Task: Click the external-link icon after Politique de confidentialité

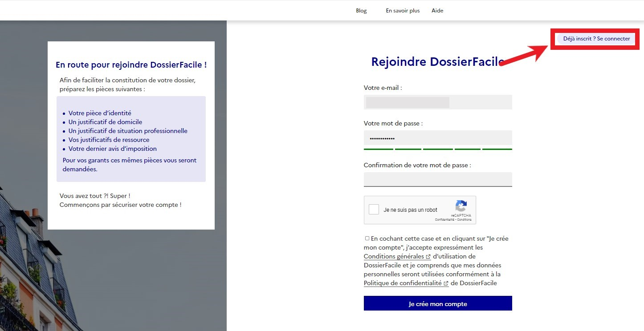Action: [x=446, y=283]
